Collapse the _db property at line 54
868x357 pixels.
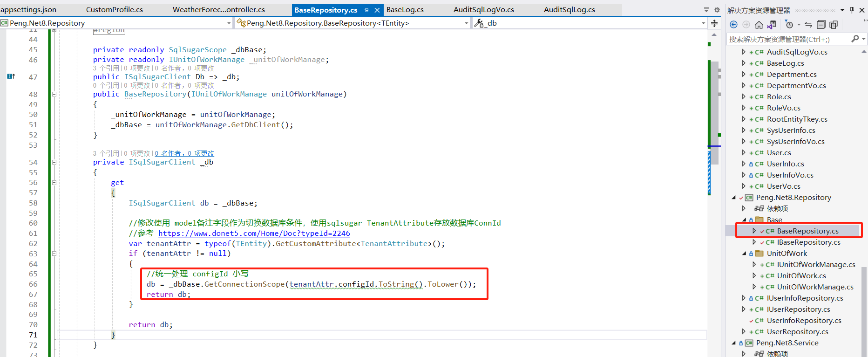pyautogui.click(x=54, y=162)
